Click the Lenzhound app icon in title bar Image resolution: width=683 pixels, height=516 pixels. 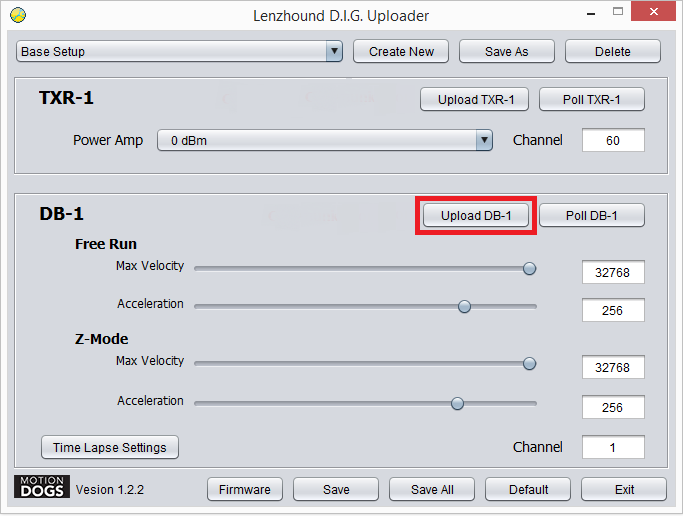click(x=18, y=15)
